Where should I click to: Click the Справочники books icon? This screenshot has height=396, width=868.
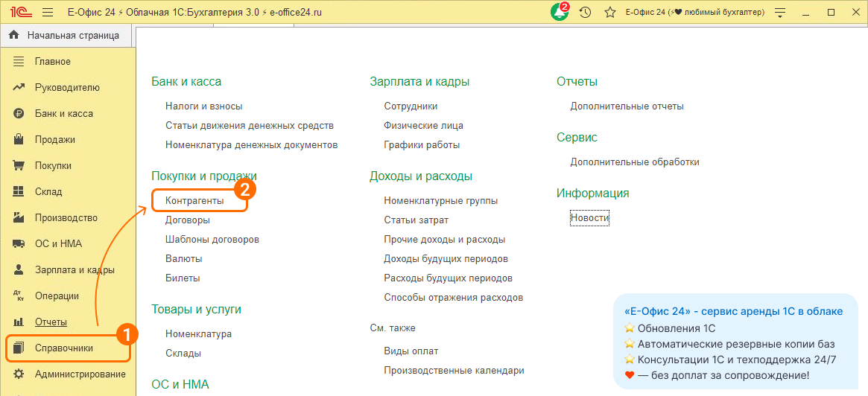click(19, 348)
